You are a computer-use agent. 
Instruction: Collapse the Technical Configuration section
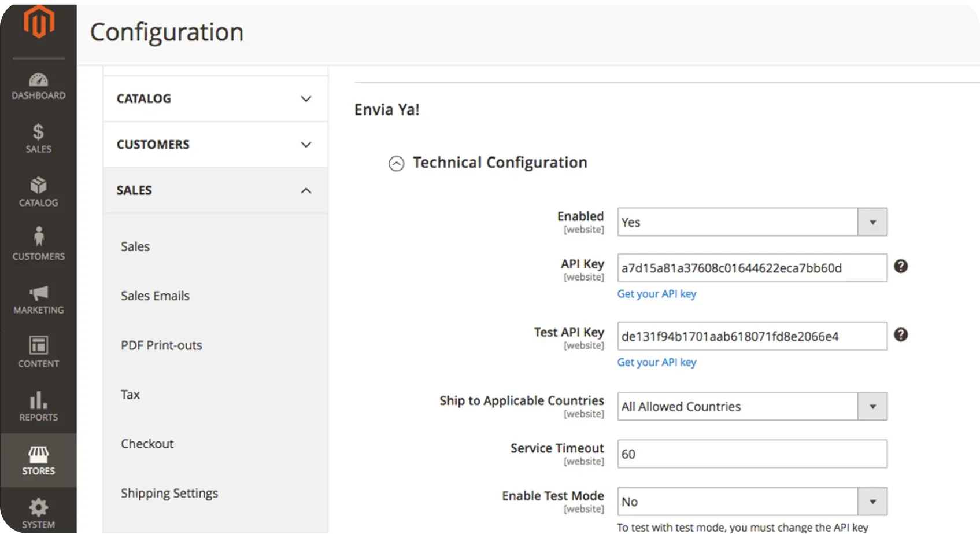(396, 164)
